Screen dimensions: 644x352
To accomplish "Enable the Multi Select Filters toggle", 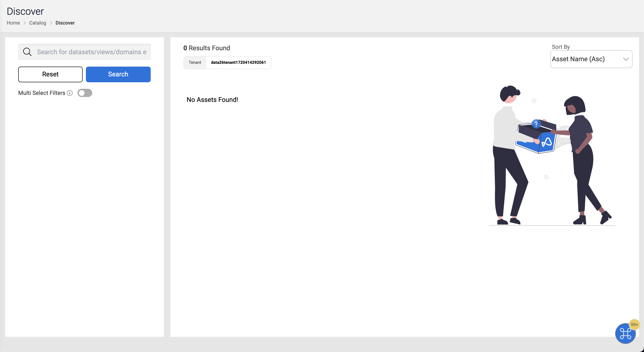I will pyautogui.click(x=85, y=93).
